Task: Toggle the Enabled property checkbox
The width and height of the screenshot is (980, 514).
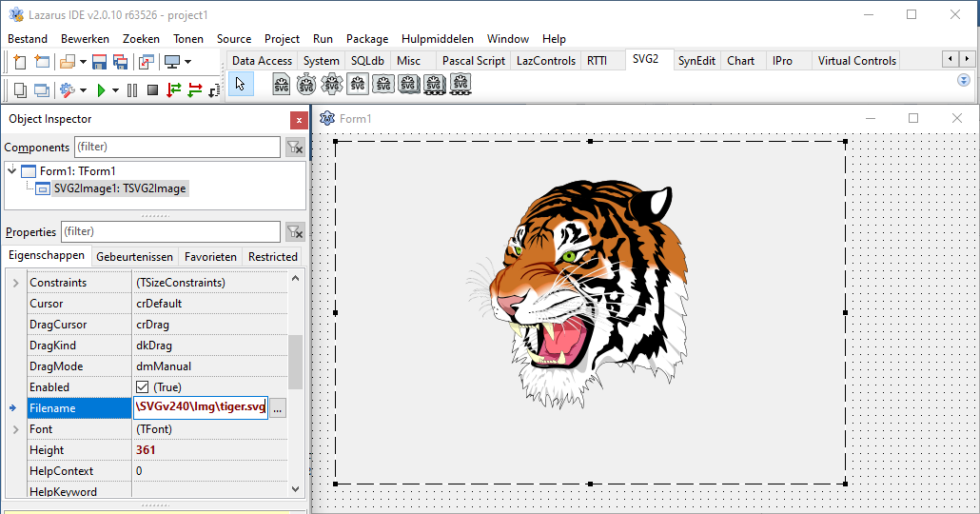Action: pyautogui.click(x=143, y=387)
